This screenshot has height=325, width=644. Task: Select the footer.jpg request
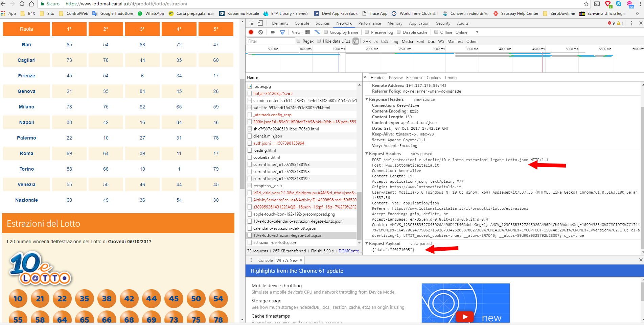(262, 86)
